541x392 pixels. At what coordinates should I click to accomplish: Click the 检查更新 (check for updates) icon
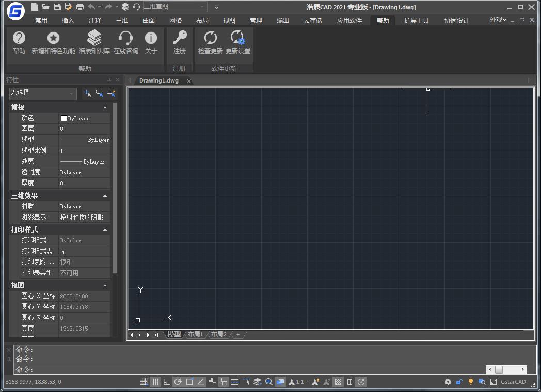tap(210, 38)
